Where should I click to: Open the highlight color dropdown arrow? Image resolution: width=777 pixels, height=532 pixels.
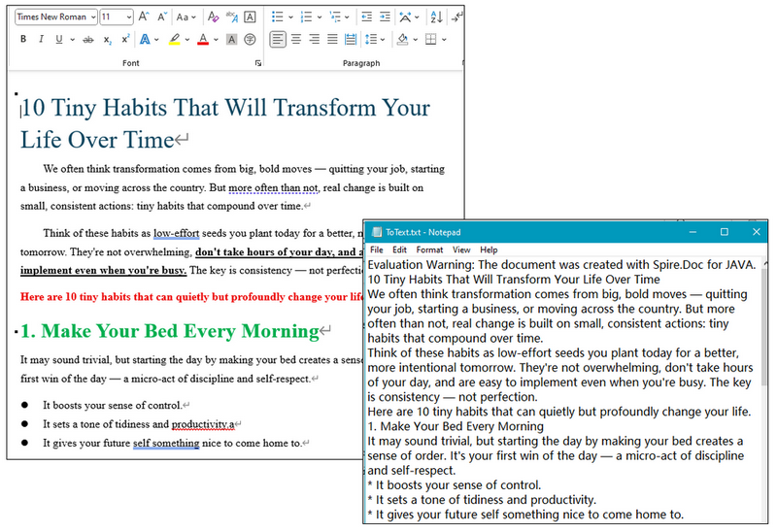point(187,40)
